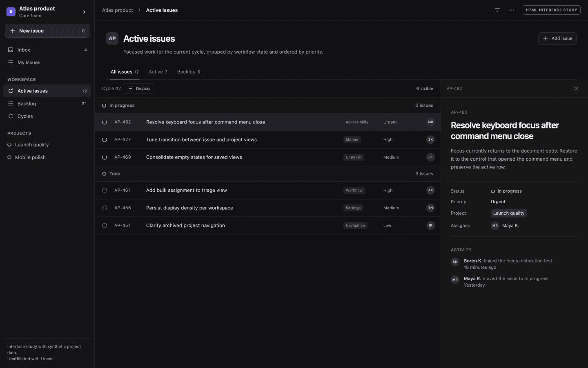Open the Mobile polish project
Screen dimensions: 588x368
point(47,157)
